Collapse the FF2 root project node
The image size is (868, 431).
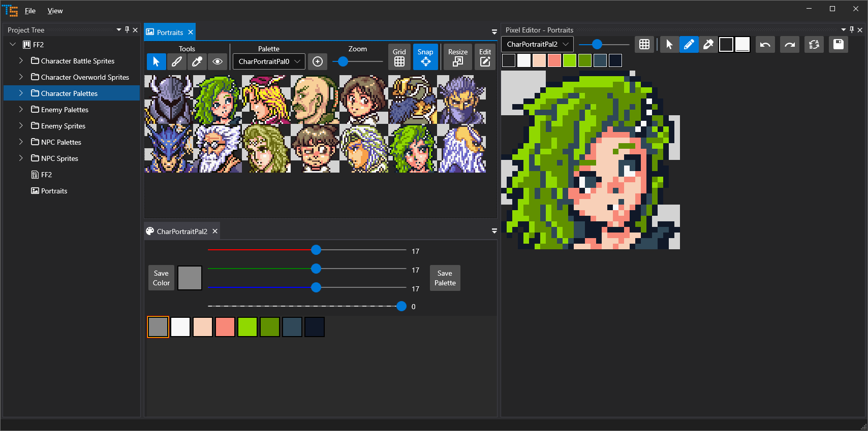pyautogui.click(x=13, y=45)
